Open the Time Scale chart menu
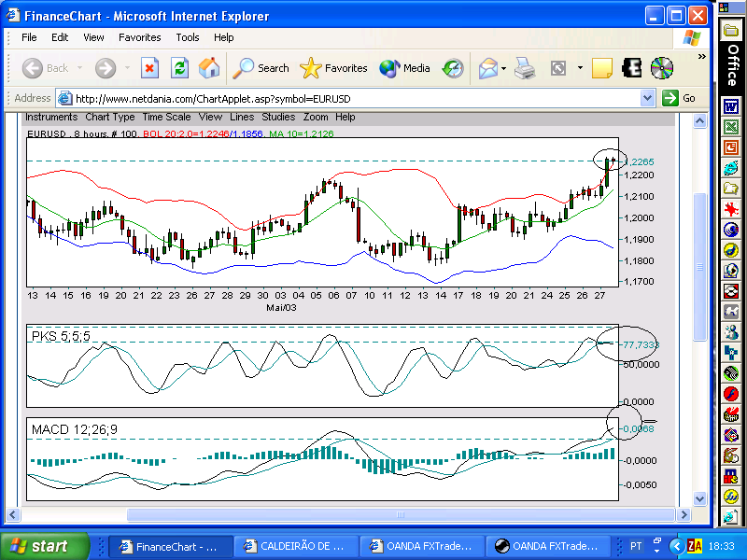This screenshot has width=747, height=560. tap(166, 118)
